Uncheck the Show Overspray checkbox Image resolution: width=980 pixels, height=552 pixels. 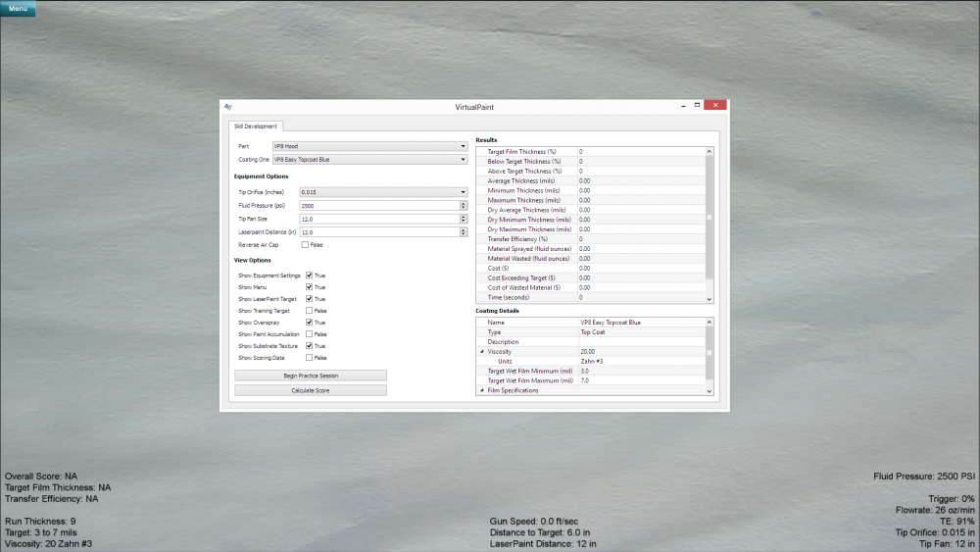(x=309, y=323)
